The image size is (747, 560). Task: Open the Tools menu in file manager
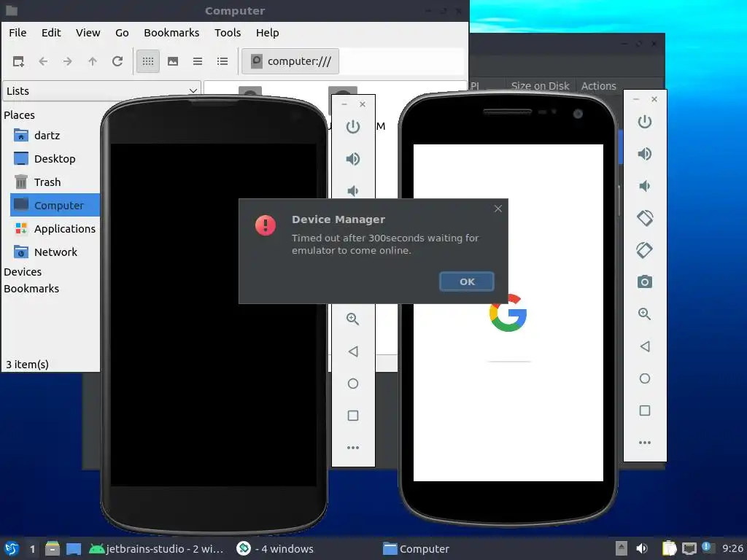tap(228, 33)
